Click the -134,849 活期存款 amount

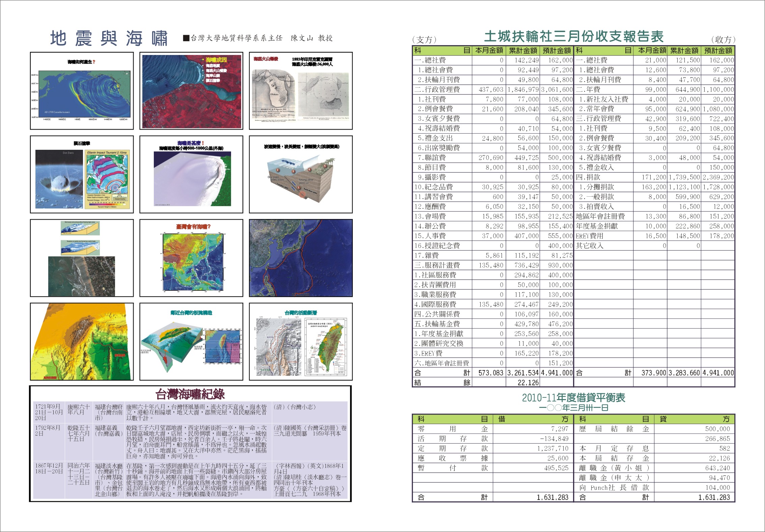[554, 439]
